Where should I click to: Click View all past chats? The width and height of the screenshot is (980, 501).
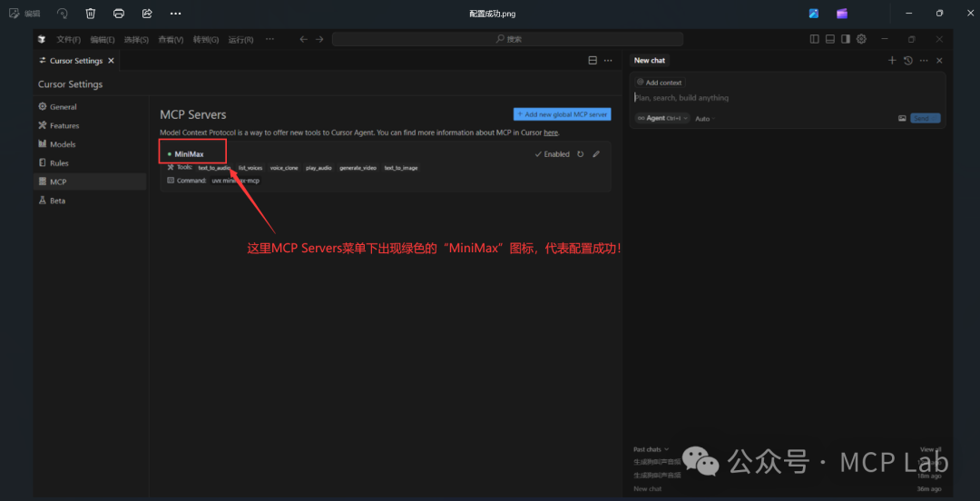tap(930, 449)
